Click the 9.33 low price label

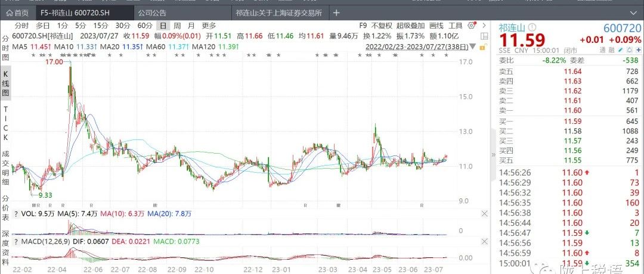[x=45, y=195]
